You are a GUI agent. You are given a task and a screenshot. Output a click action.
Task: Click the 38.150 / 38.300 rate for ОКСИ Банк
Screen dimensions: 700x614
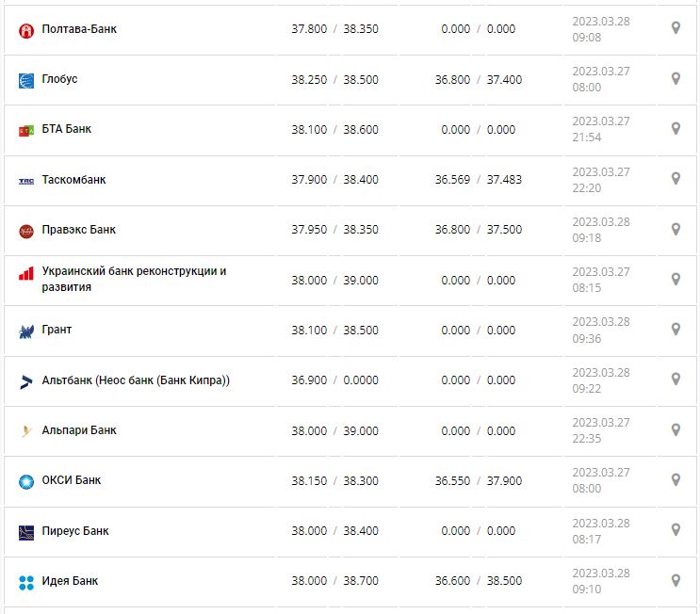[x=334, y=481]
